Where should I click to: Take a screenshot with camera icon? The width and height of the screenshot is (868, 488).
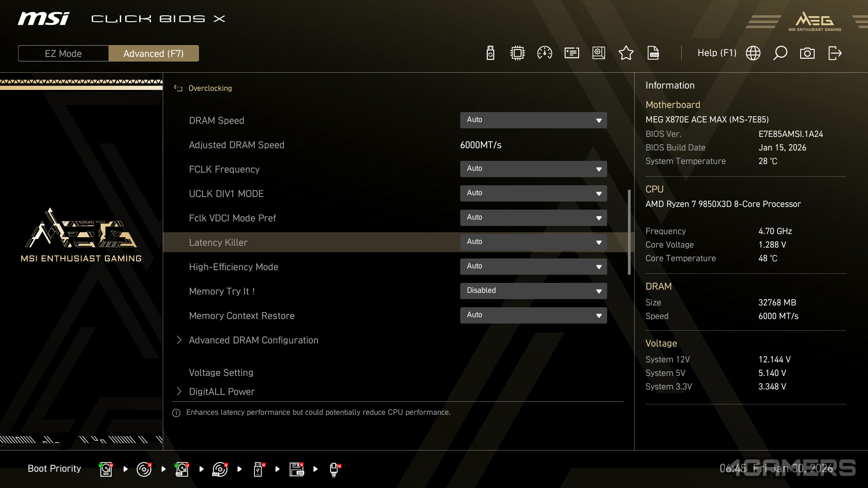[x=807, y=53]
